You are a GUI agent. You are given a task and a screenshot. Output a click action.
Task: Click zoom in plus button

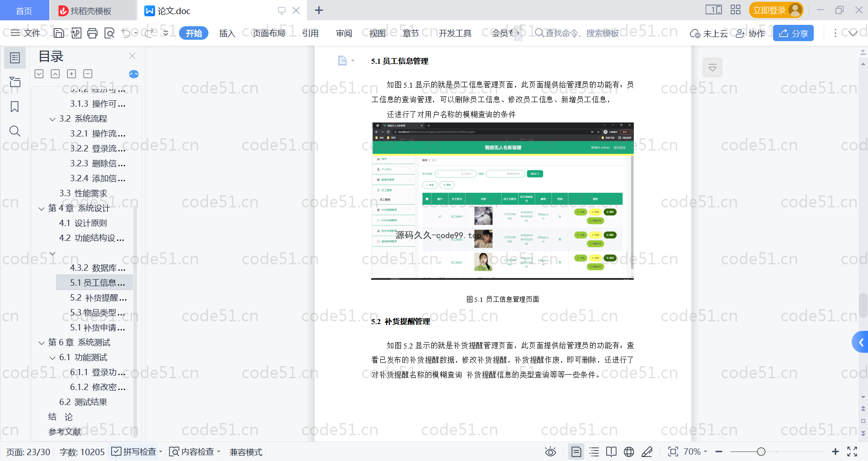835,452
